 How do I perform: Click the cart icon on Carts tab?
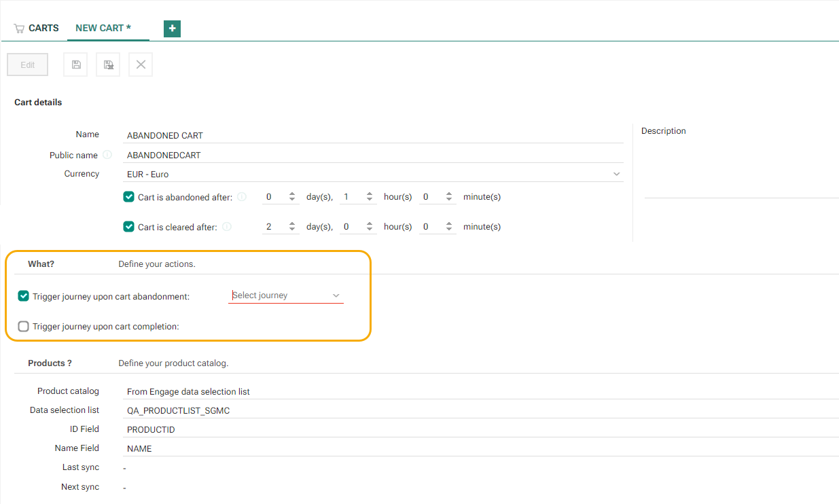click(19, 29)
